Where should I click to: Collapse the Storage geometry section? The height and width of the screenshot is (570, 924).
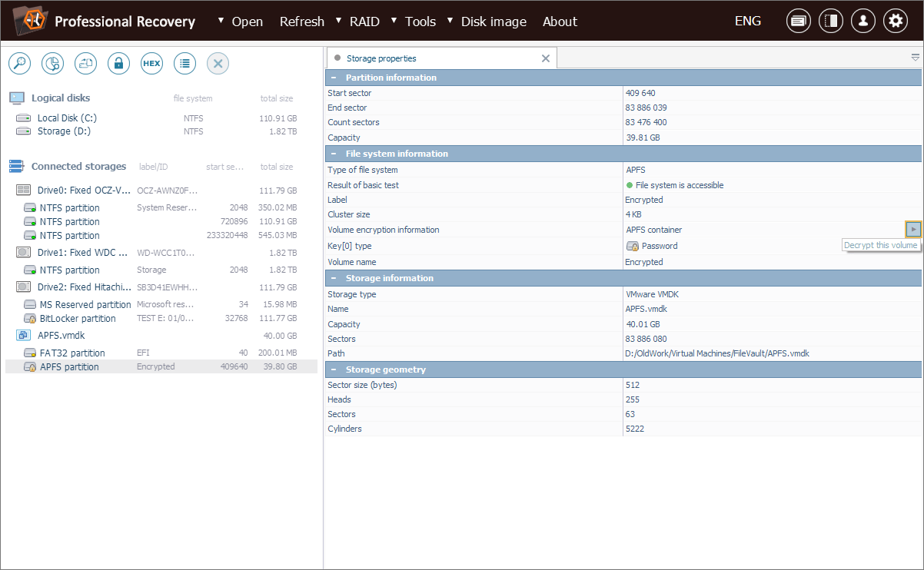pos(334,370)
